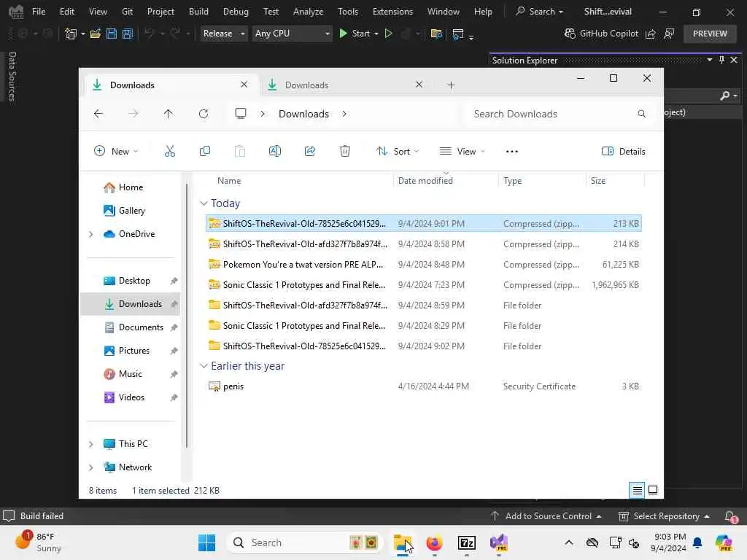Click the search magnifier in Search Downloads
The image size is (747, 560).
[642, 114]
